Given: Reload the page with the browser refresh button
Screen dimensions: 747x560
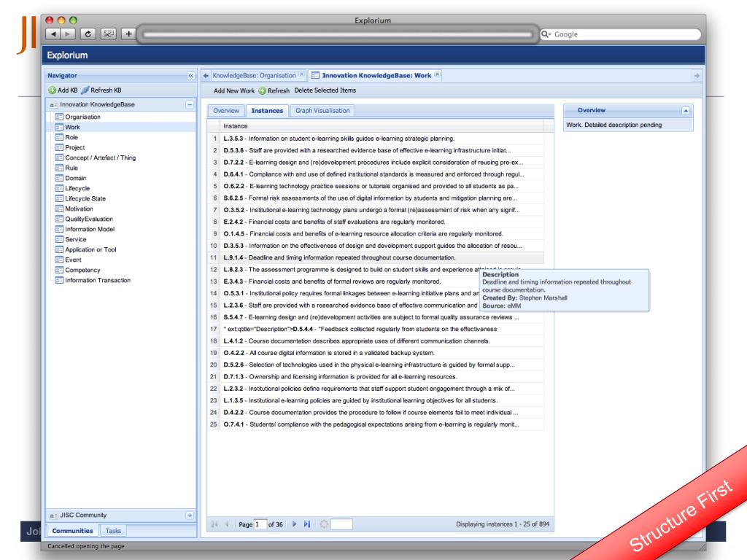Looking at the screenshot, I should click(88, 34).
